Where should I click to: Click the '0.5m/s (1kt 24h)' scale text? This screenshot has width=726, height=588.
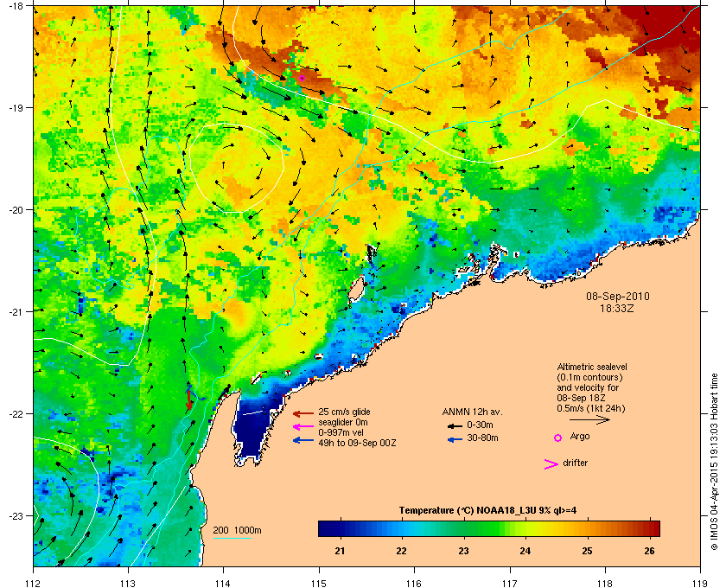(591, 408)
